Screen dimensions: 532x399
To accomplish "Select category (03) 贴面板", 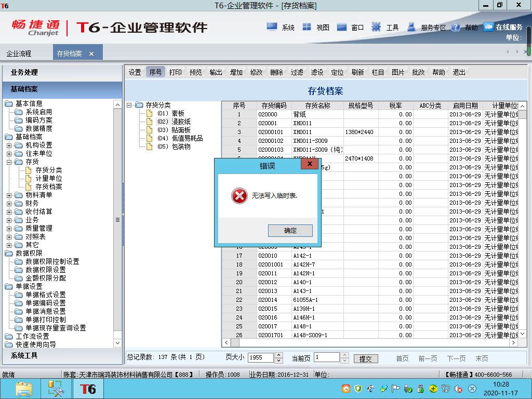I will point(174,130).
